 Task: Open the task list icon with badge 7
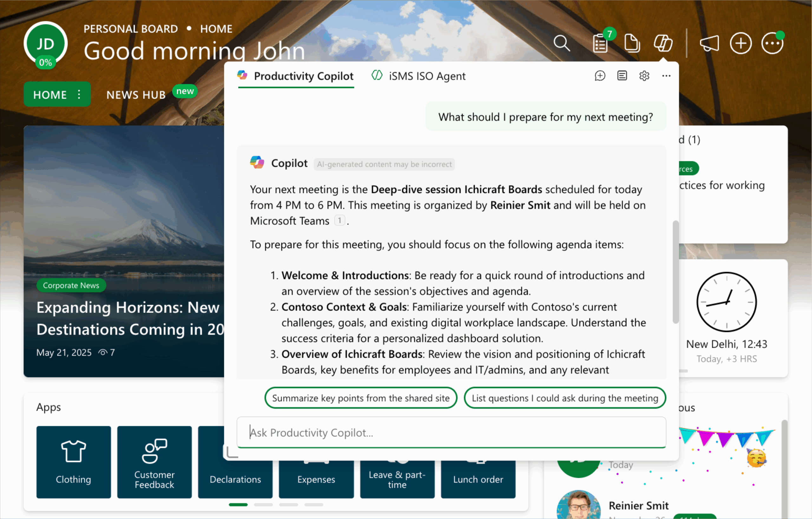[600, 43]
